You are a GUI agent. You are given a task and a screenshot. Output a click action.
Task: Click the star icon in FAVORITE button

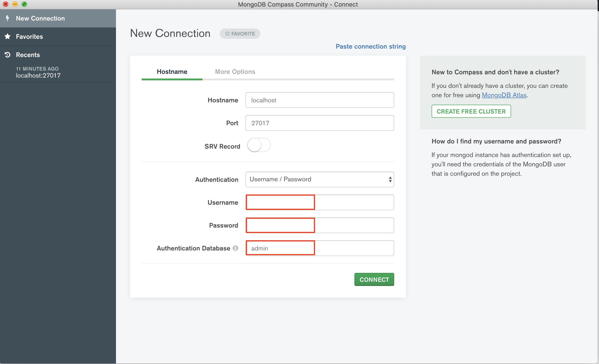click(x=227, y=34)
